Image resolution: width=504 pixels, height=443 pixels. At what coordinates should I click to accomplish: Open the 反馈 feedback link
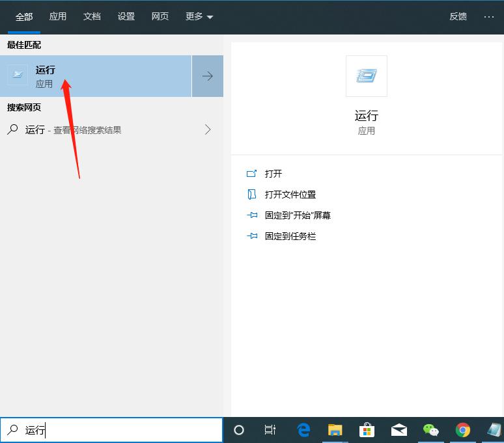point(458,16)
